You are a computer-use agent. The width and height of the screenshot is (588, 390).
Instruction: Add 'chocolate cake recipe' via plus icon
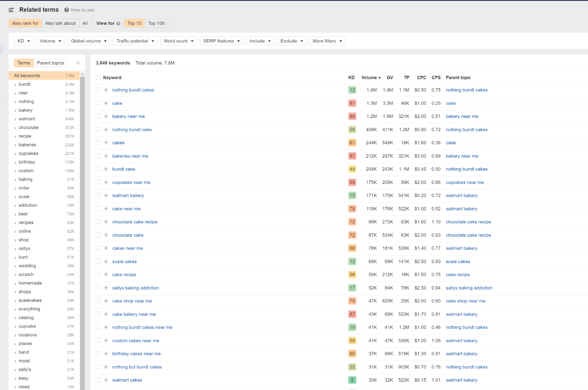pos(106,222)
